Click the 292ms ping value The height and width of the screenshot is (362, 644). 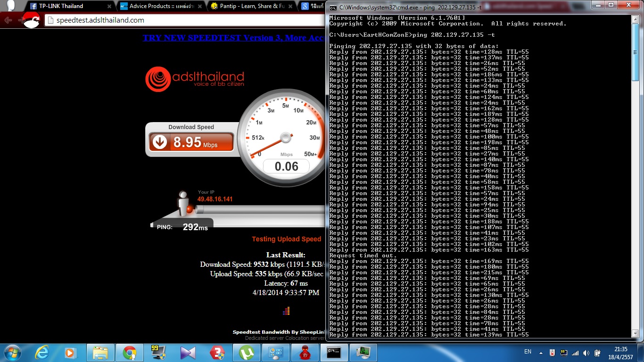(x=195, y=227)
